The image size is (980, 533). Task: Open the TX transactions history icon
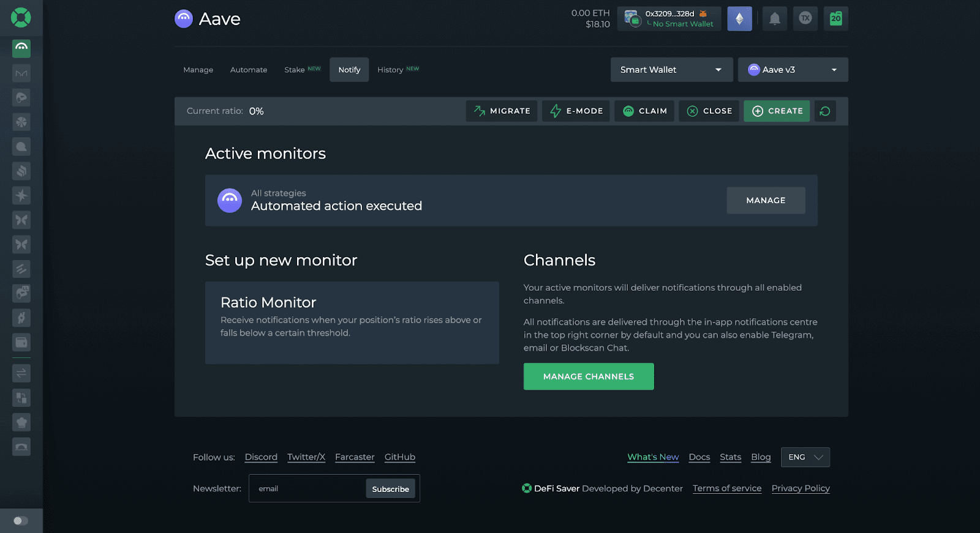(805, 18)
